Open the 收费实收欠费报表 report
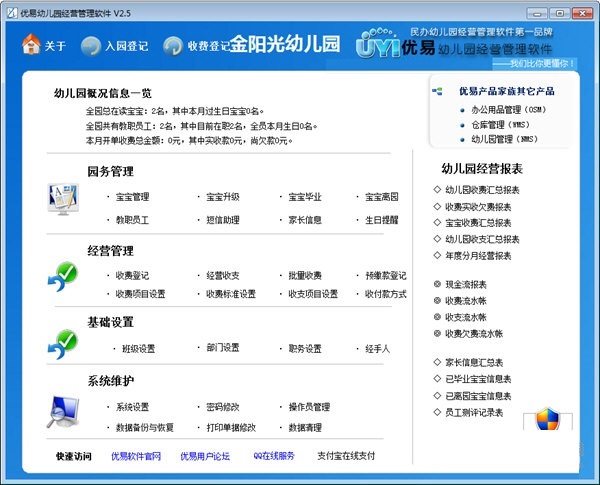Viewport: 600px width, 485px height. pyautogui.click(x=478, y=207)
